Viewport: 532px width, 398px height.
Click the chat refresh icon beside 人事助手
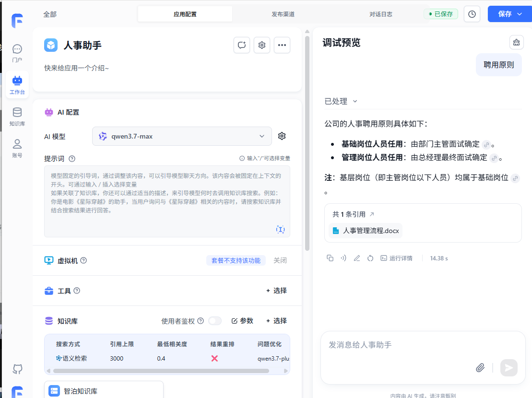coord(242,45)
